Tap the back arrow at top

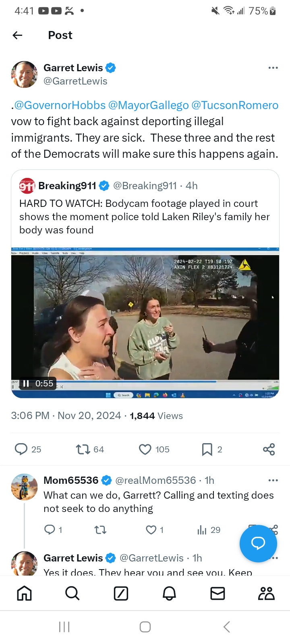(x=17, y=35)
